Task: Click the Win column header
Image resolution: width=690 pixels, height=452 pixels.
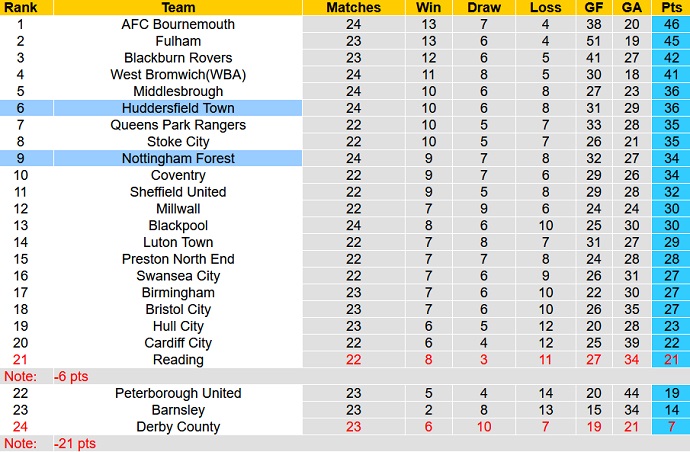Action: tap(429, 8)
